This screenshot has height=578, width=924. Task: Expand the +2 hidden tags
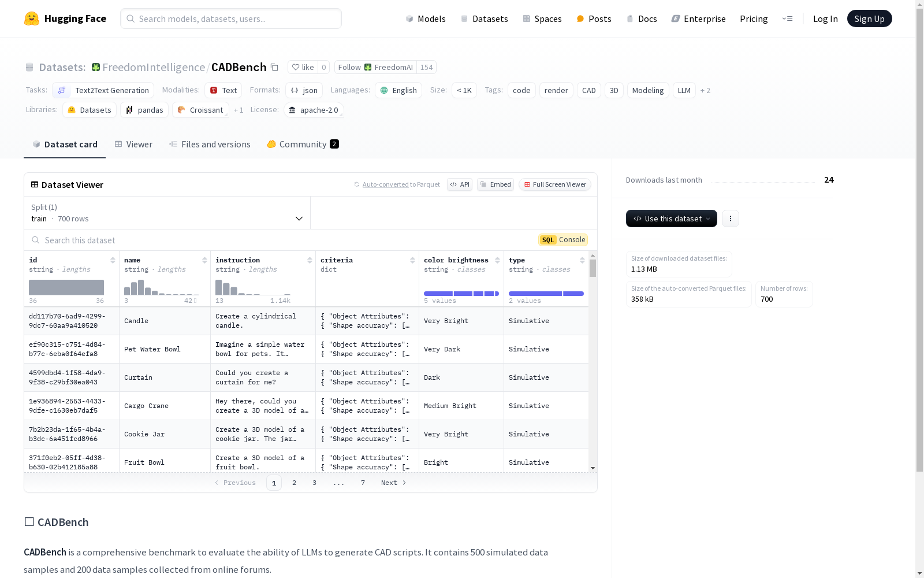(705, 90)
